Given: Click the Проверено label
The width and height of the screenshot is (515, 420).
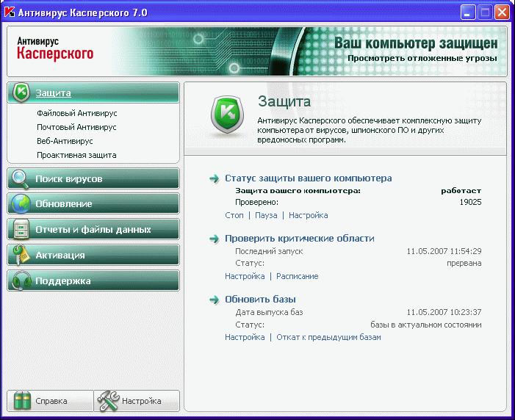Looking at the screenshot, I should point(257,202).
